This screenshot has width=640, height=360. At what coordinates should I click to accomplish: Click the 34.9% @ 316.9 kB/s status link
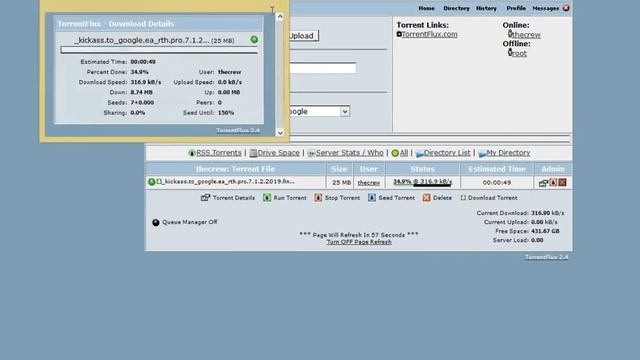(x=422, y=182)
